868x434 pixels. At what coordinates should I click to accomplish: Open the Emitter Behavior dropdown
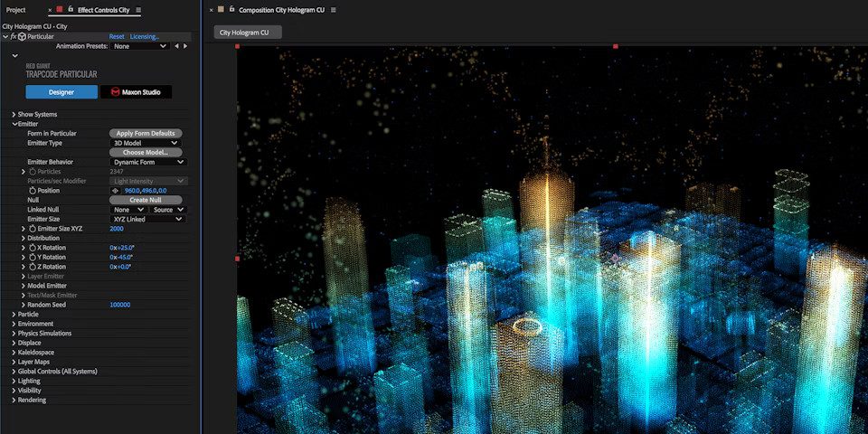[147, 162]
